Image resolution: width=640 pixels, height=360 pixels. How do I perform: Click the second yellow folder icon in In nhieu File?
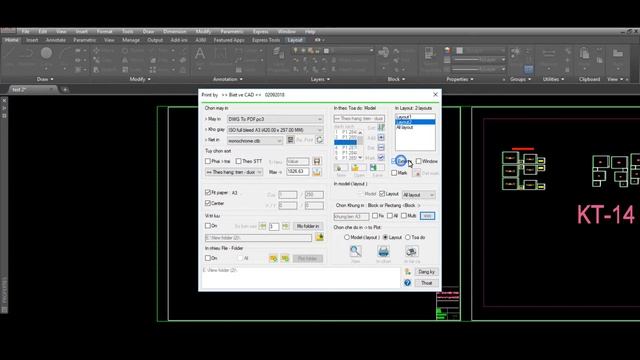tap(285, 258)
